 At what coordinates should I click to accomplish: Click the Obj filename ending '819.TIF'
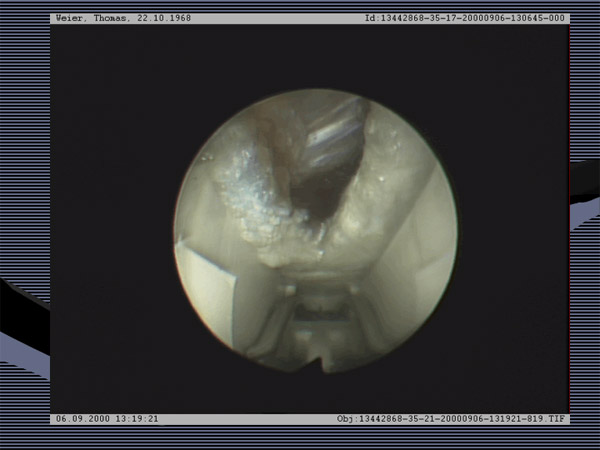(x=450, y=419)
